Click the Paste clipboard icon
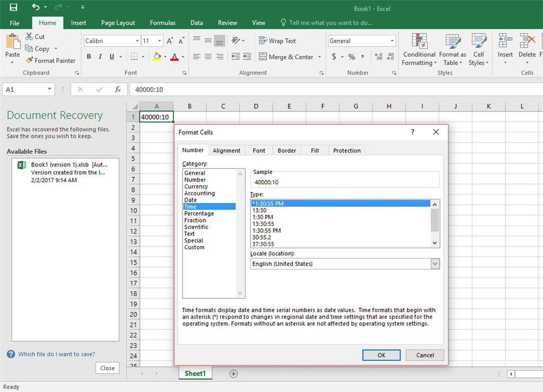Screen dimensions: 543x392 13,42
